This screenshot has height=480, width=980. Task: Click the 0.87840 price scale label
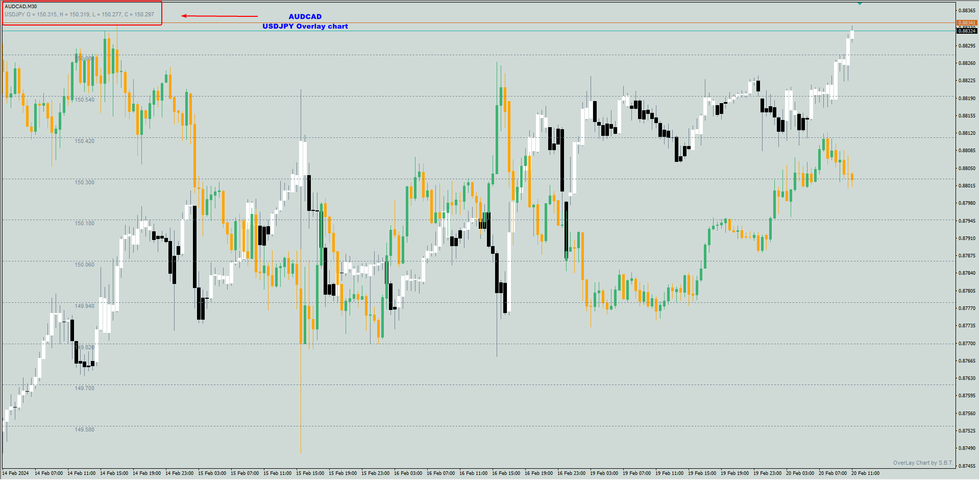pyautogui.click(x=967, y=273)
